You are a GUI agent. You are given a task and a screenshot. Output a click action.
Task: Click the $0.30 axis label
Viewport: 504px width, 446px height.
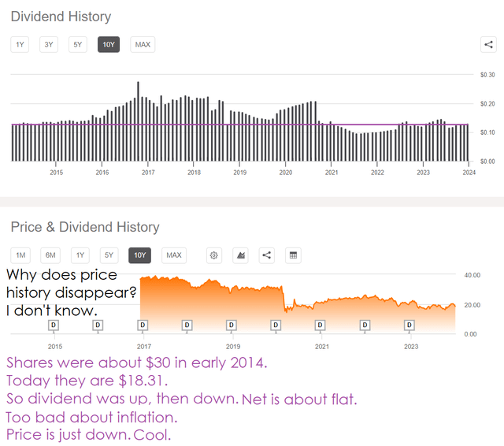[x=487, y=75]
